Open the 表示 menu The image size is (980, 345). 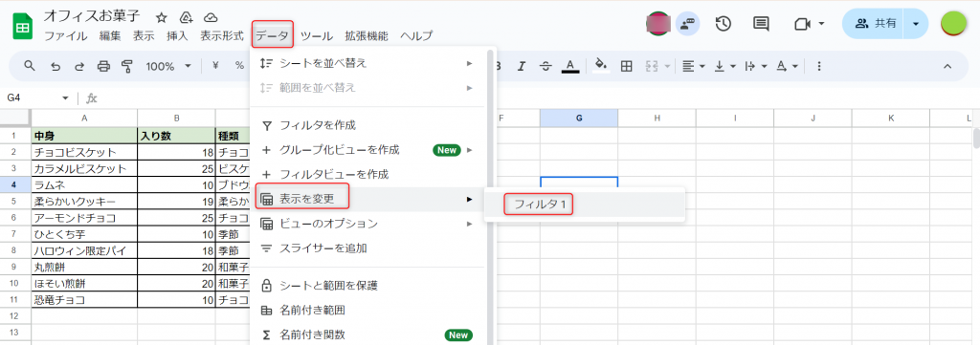click(x=144, y=35)
